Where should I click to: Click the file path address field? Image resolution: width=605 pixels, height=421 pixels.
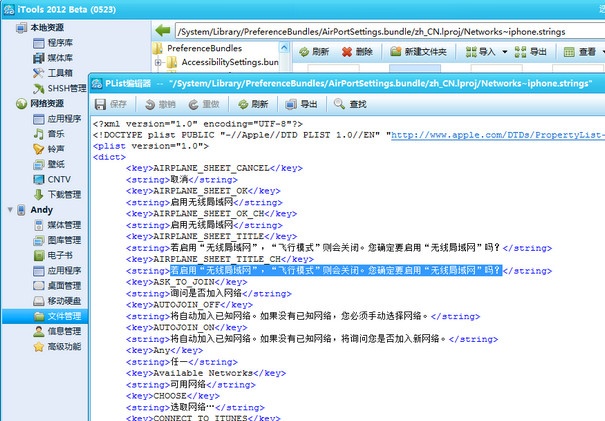tap(380, 29)
